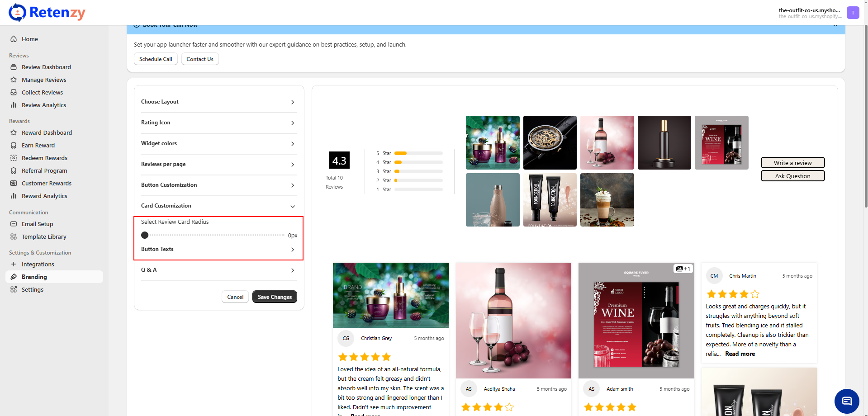Expand the Widget colors section
The image size is (868, 416).
pos(218,144)
